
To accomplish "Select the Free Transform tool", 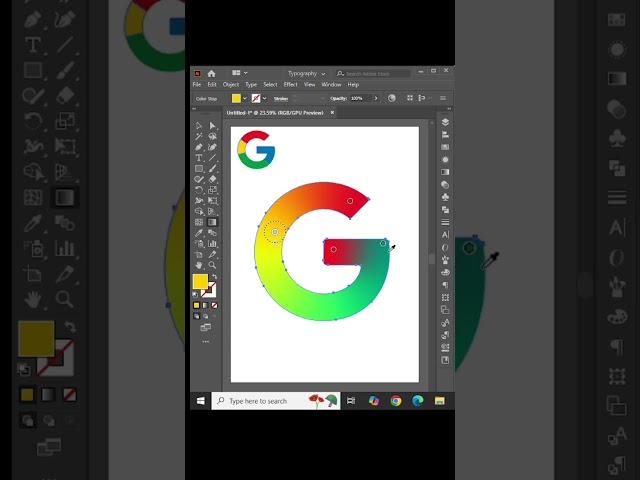I will 212,200.
